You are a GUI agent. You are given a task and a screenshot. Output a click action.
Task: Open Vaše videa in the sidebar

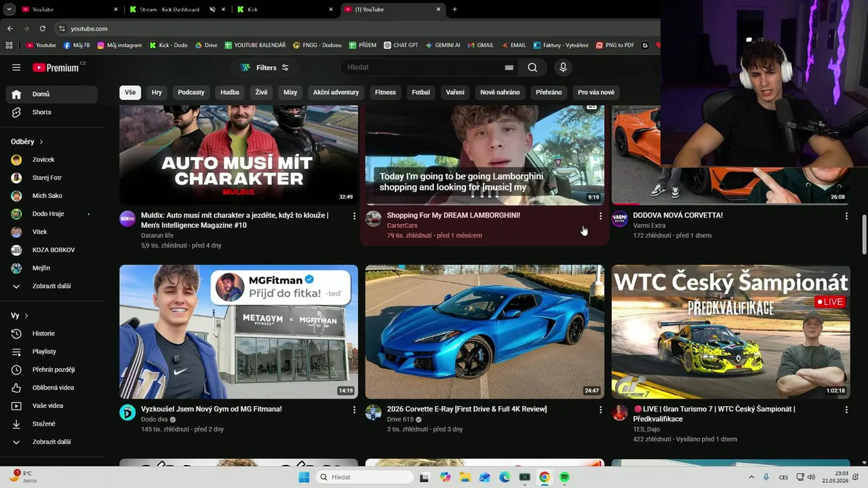52,405
